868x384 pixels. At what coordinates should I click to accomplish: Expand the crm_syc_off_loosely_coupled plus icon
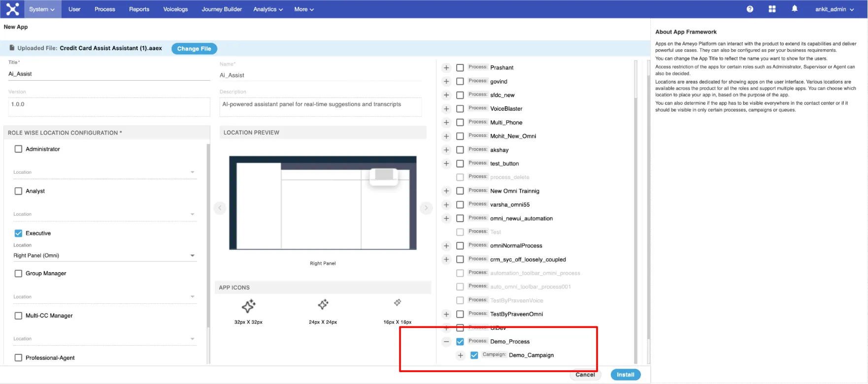click(446, 259)
